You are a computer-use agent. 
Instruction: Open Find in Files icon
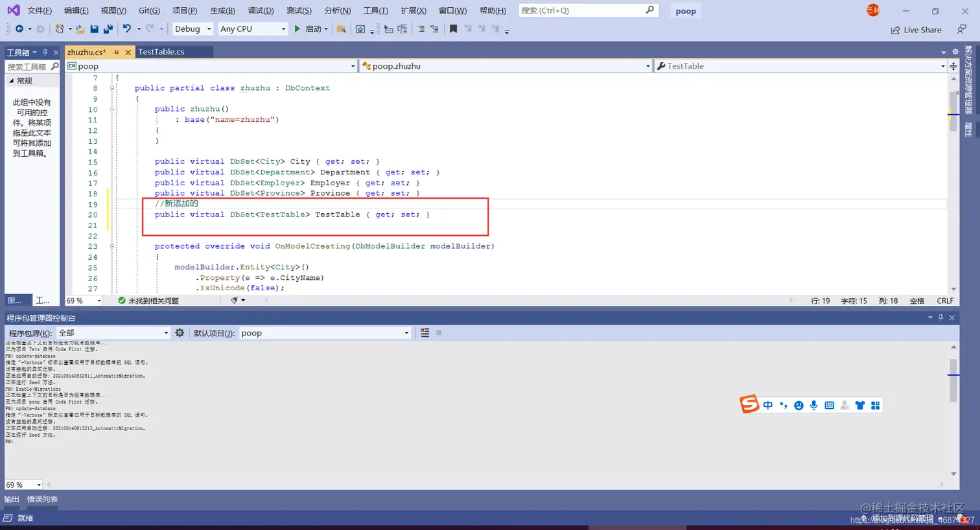pos(341,29)
